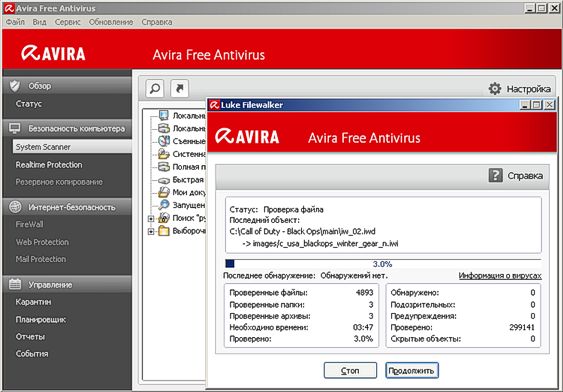The width and height of the screenshot is (563, 392).
Task: Open FireWall section
Action: tap(29, 224)
